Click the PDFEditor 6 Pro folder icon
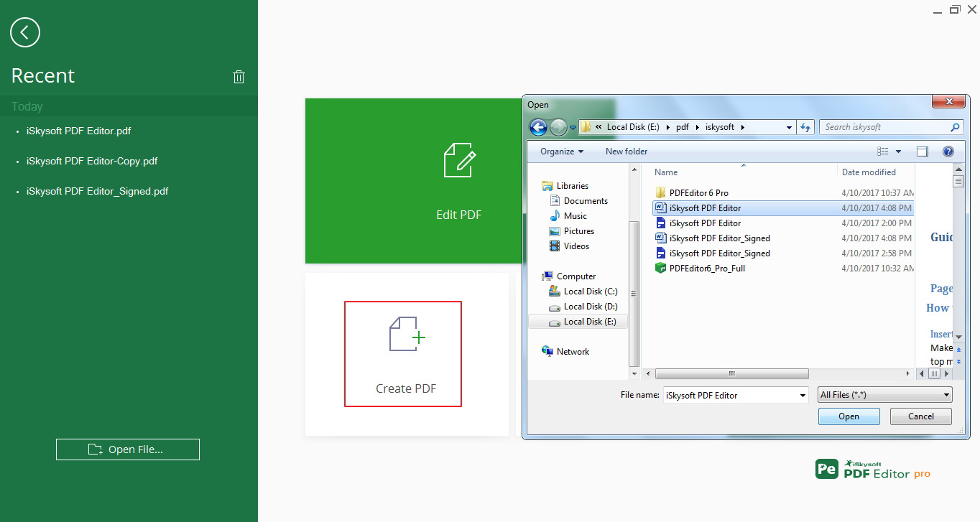The image size is (980, 522). (x=660, y=193)
